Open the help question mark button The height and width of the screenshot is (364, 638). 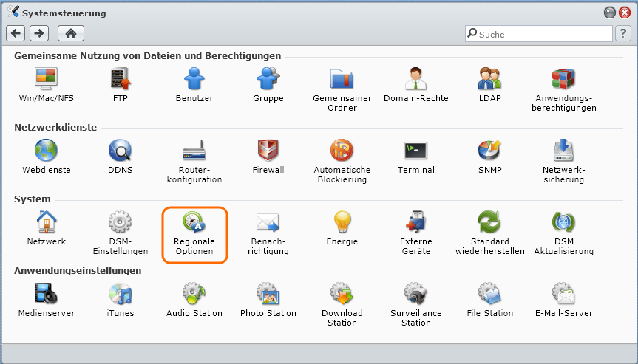pos(623,34)
